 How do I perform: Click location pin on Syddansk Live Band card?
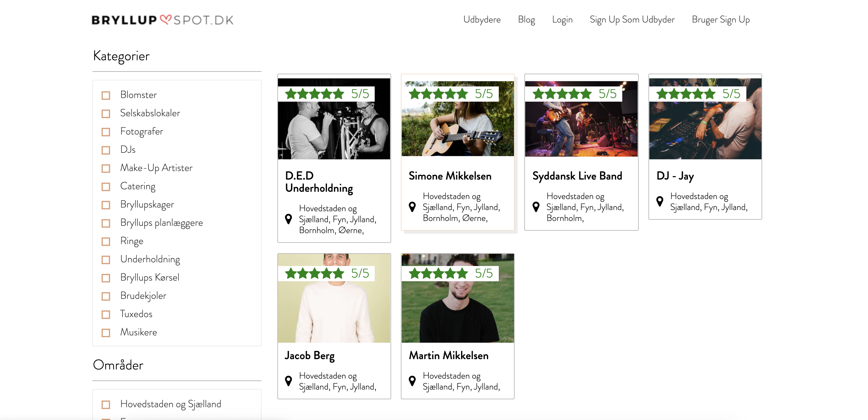tap(536, 207)
